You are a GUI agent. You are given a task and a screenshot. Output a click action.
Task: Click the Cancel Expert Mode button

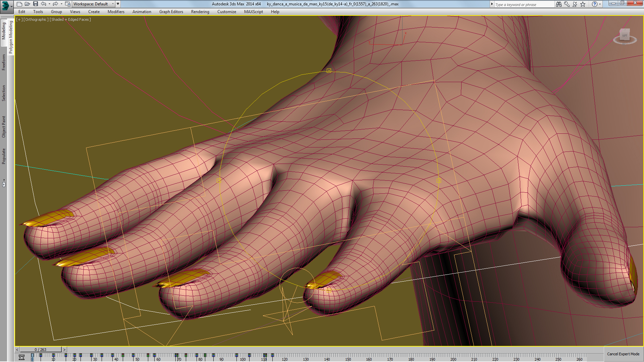click(x=623, y=354)
